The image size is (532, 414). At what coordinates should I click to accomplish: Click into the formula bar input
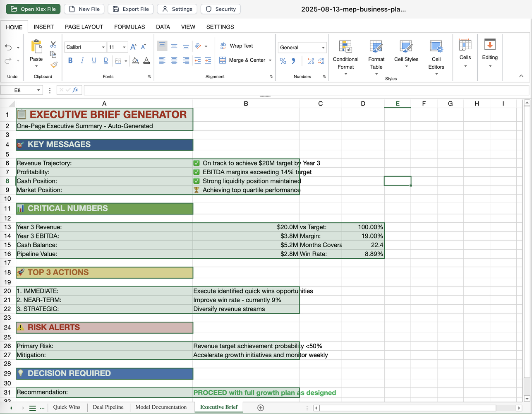point(306,90)
